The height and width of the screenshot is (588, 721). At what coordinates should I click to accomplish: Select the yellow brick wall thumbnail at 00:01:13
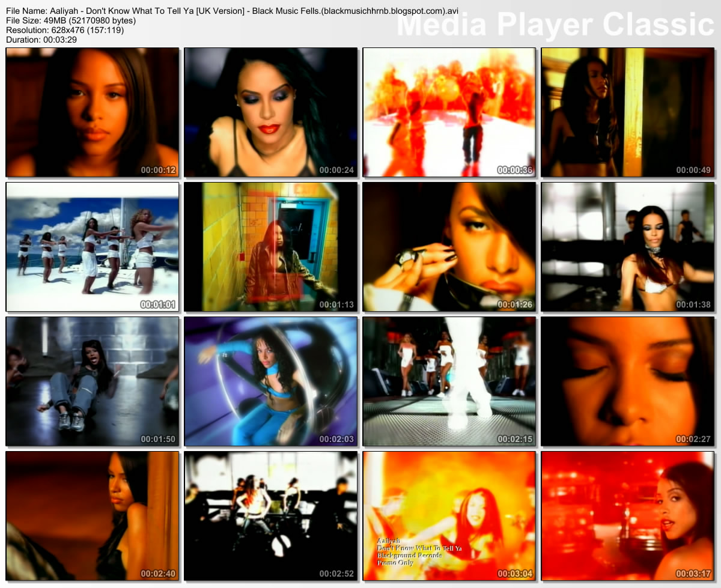point(271,247)
